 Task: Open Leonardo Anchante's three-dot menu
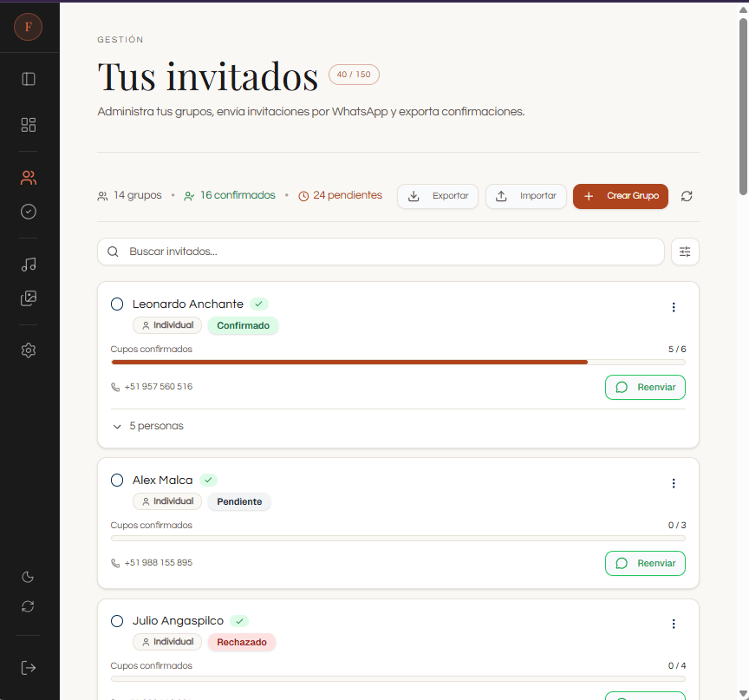click(674, 307)
